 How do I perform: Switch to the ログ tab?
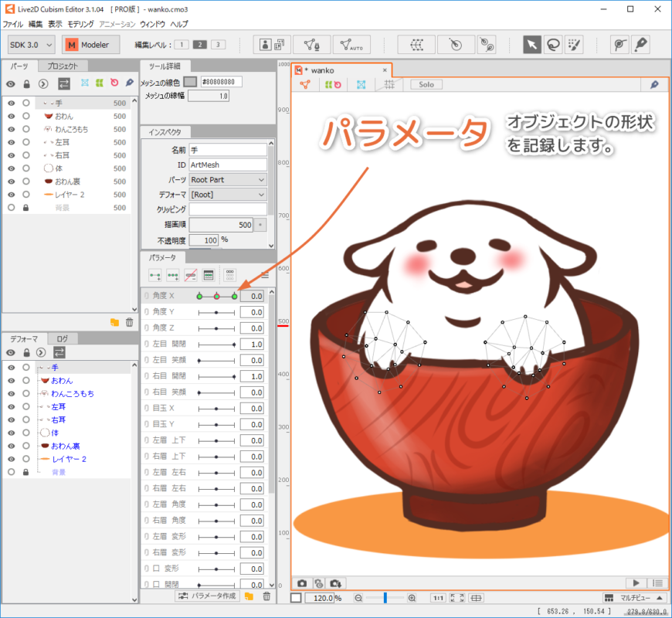point(63,338)
